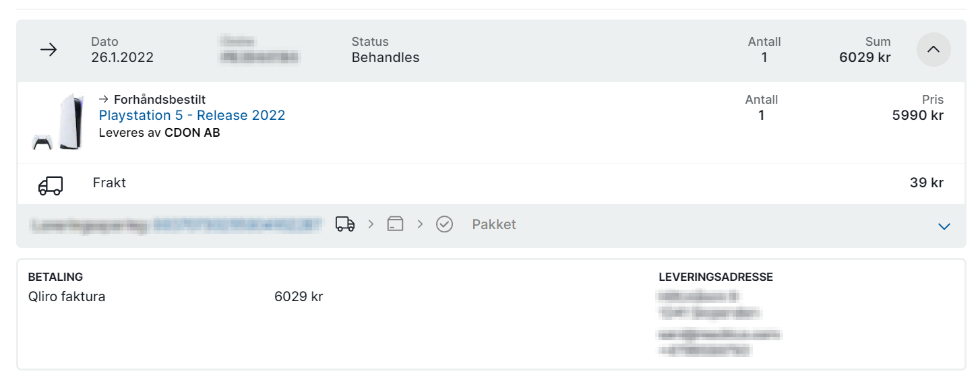Screen dimensions: 980x382
Task: Click the second chevron separator before the checkmark
Action: (420, 224)
